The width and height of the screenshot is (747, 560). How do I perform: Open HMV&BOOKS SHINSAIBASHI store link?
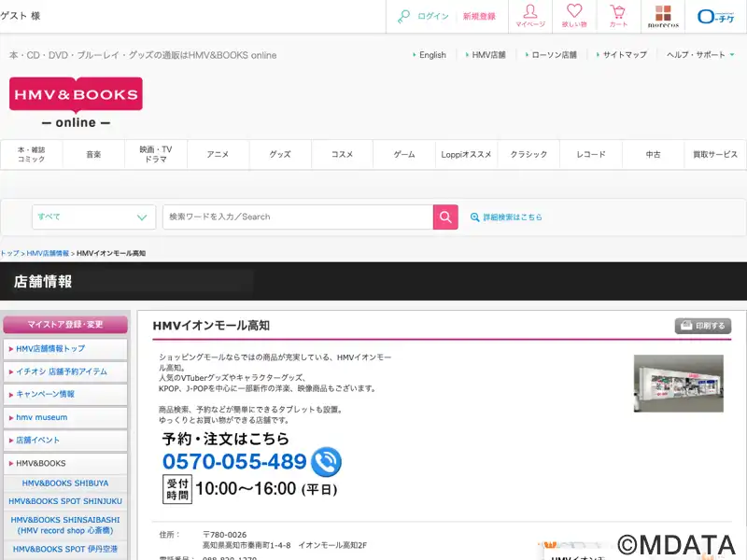(x=65, y=525)
